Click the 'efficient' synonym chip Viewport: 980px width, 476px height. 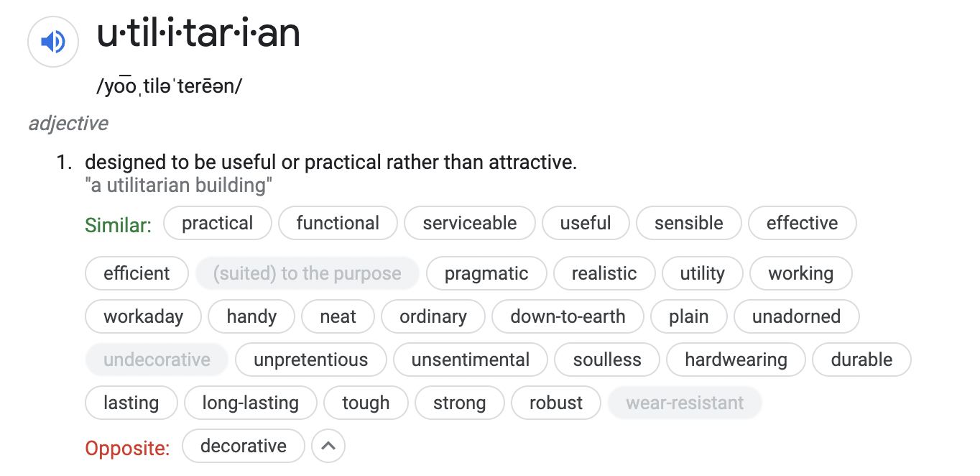[x=137, y=273]
